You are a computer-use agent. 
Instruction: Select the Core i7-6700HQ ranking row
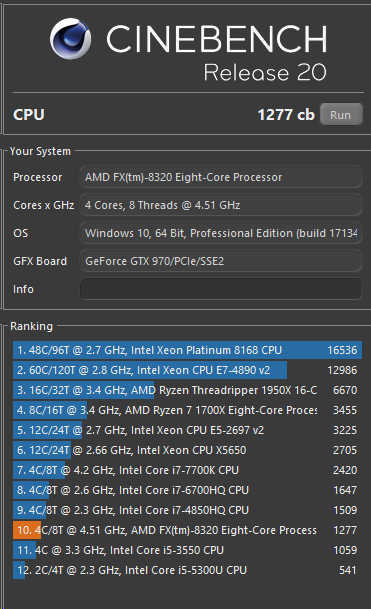point(187,490)
